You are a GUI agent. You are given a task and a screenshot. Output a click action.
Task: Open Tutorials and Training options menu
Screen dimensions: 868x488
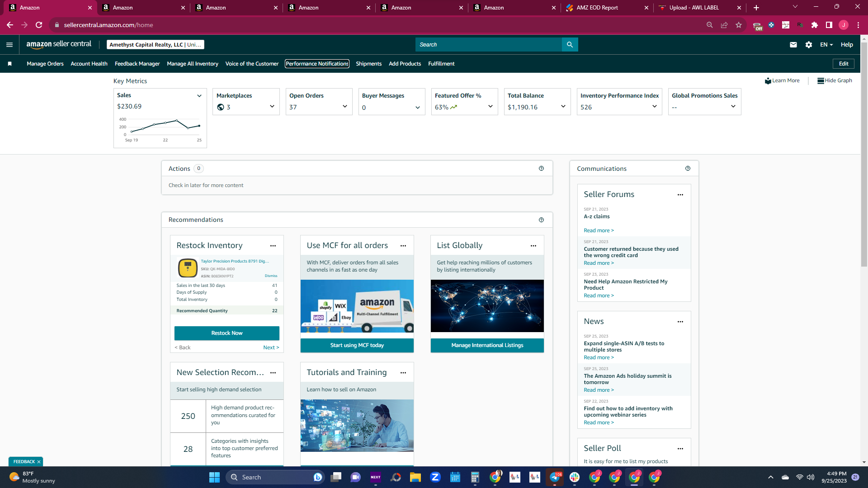coord(403,373)
